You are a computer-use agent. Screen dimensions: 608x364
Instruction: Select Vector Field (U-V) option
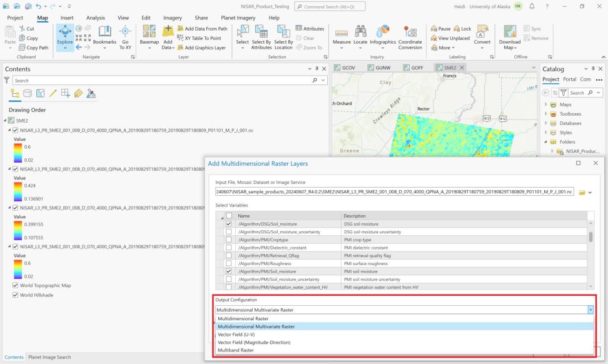(x=405, y=335)
